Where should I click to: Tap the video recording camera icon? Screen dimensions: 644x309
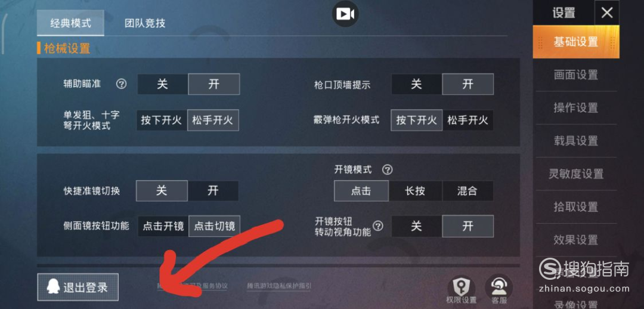click(345, 14)
